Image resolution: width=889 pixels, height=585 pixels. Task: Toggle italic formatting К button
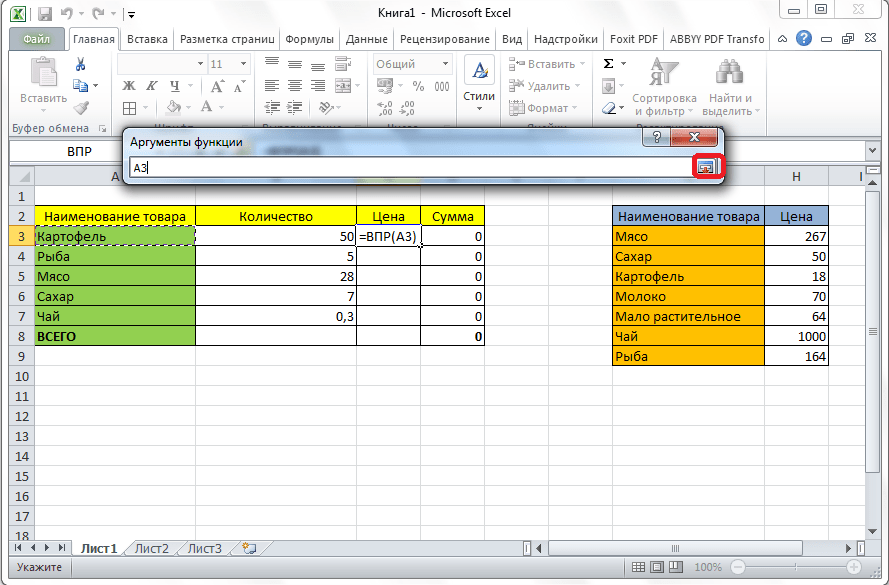click(152, 86)
